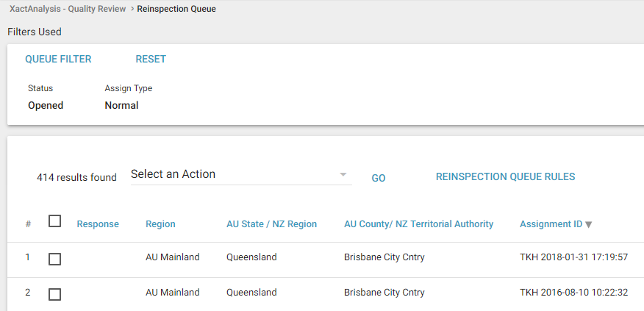
Task: Sort by the Region column header
Action: point(160,224)
